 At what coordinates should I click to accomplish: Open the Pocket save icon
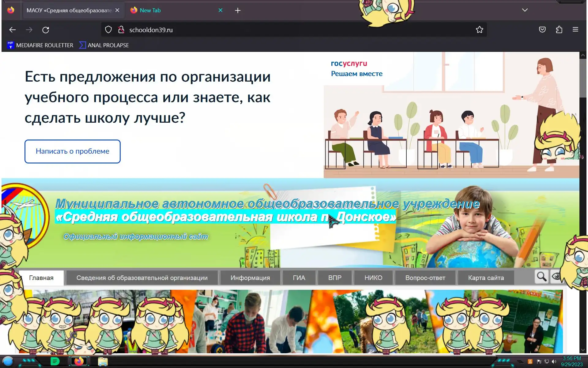pos(542,30)
